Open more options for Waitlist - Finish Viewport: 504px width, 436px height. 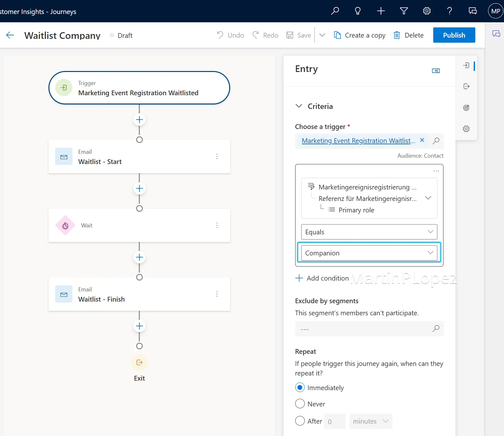pos(217,294)
